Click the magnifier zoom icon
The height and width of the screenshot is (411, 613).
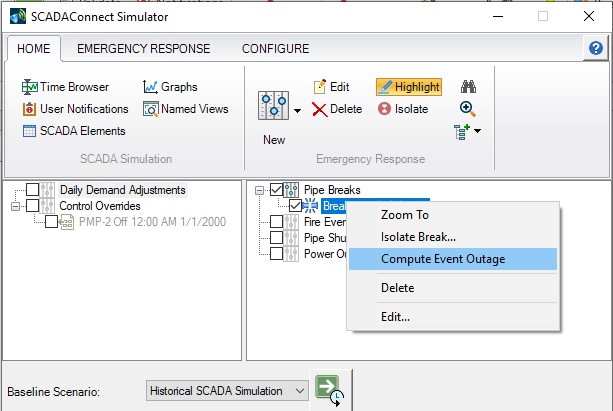467,109
